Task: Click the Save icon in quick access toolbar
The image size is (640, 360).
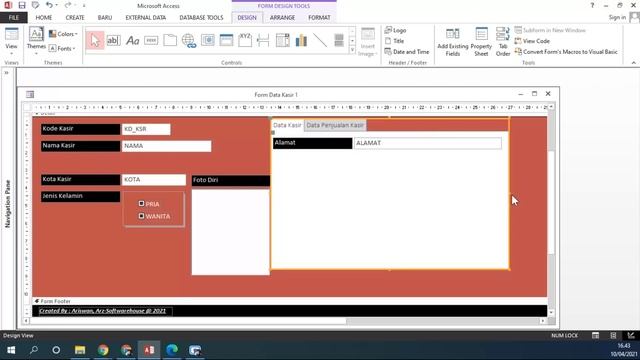Action: click(x=22, y=5)
